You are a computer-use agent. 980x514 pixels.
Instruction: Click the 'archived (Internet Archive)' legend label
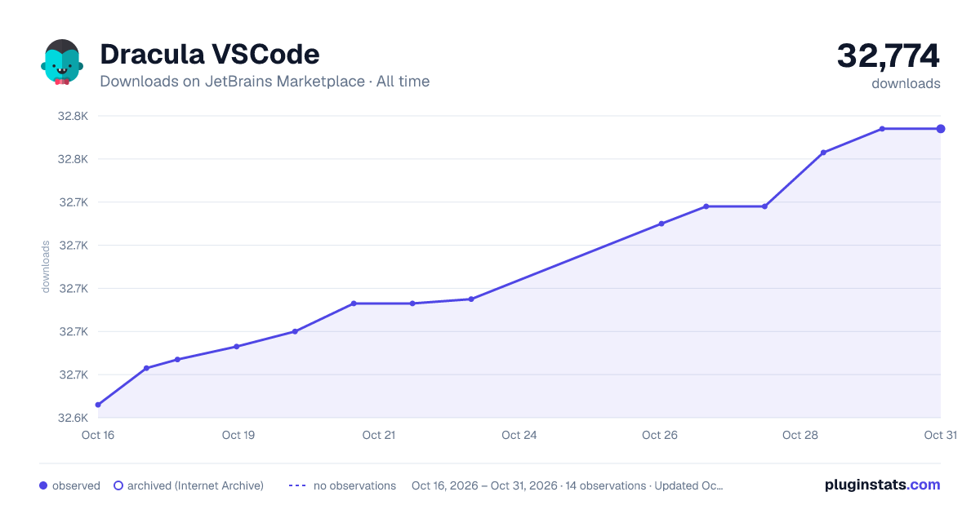click(195, 485)
